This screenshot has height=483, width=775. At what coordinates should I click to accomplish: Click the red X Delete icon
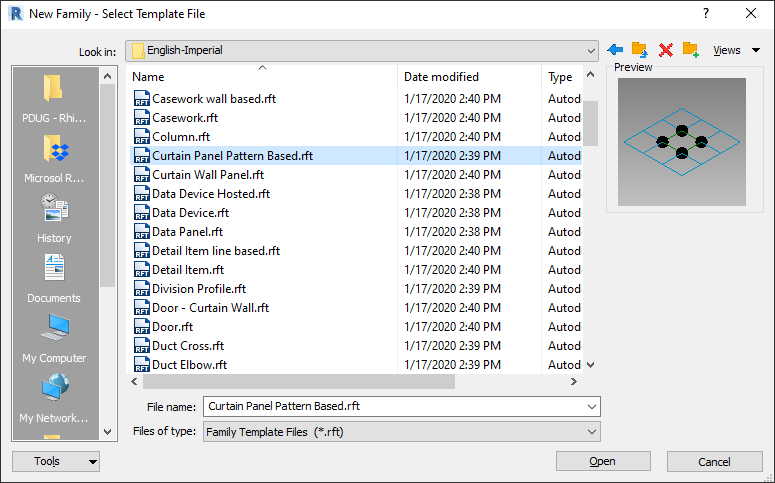tap(666, 49)
